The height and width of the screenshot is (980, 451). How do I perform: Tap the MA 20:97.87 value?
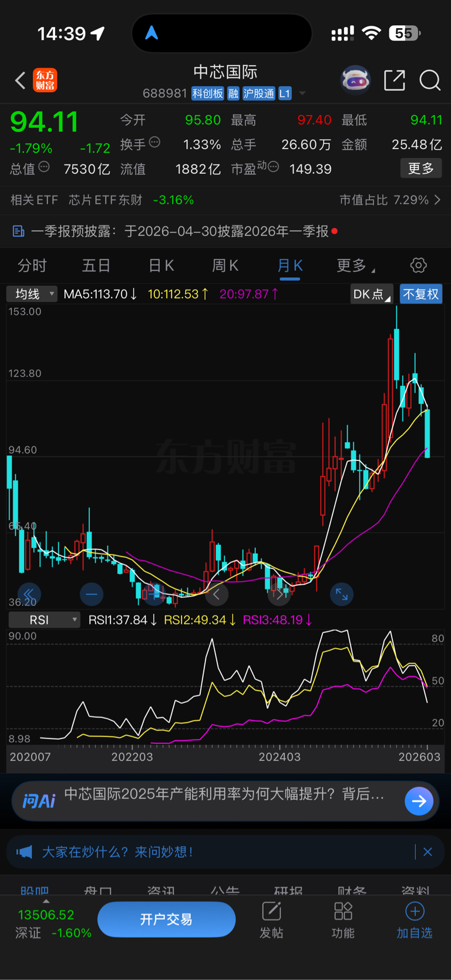click(x=249, y=294)
